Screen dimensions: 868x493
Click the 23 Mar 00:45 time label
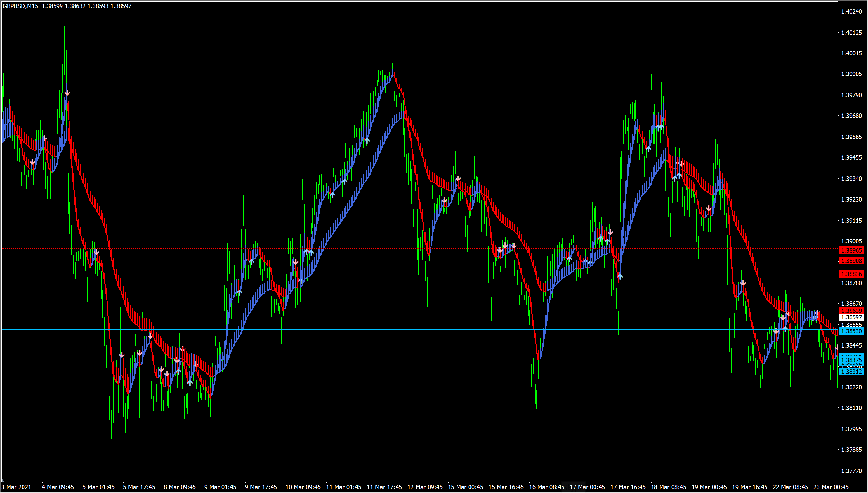(831, 487)
